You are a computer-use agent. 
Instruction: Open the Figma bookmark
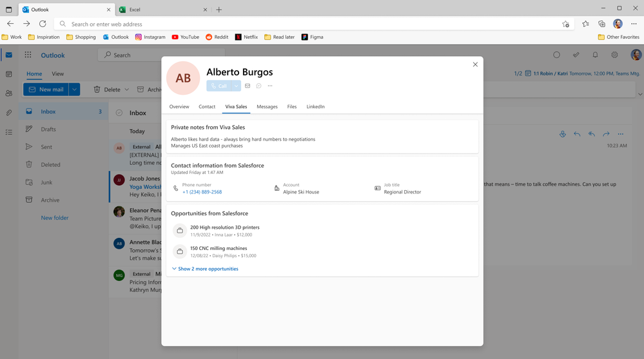point(313,37)
